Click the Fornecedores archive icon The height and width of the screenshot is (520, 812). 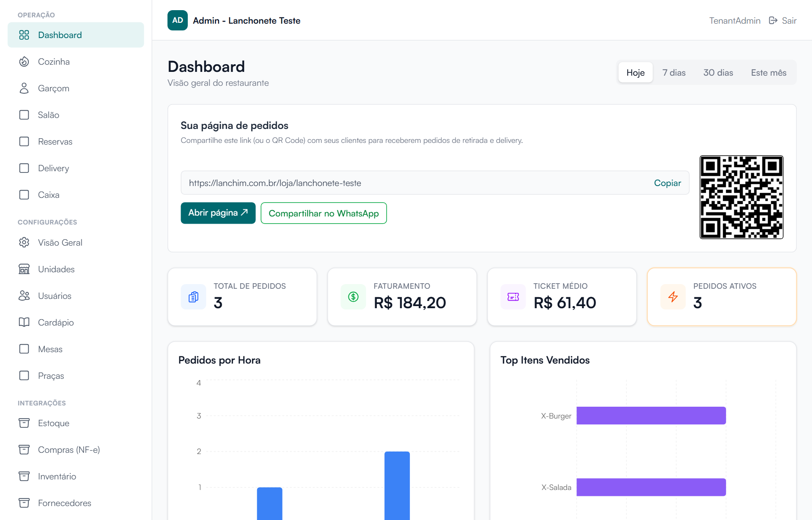pos(24,503)
